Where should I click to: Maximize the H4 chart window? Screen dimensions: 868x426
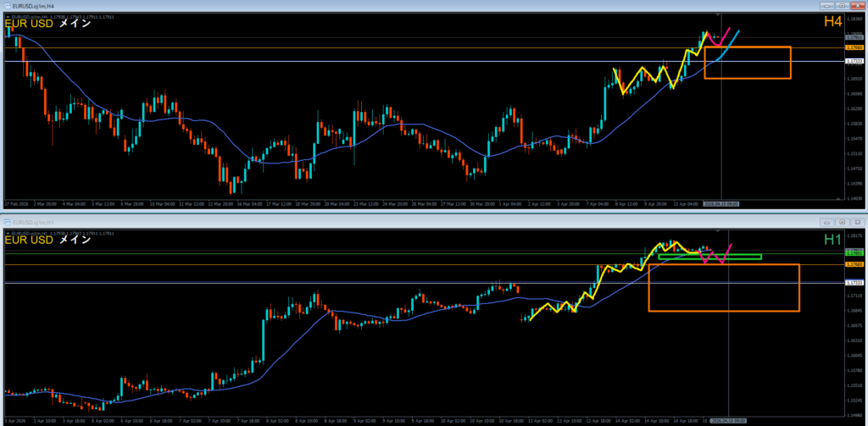(843, 6)
